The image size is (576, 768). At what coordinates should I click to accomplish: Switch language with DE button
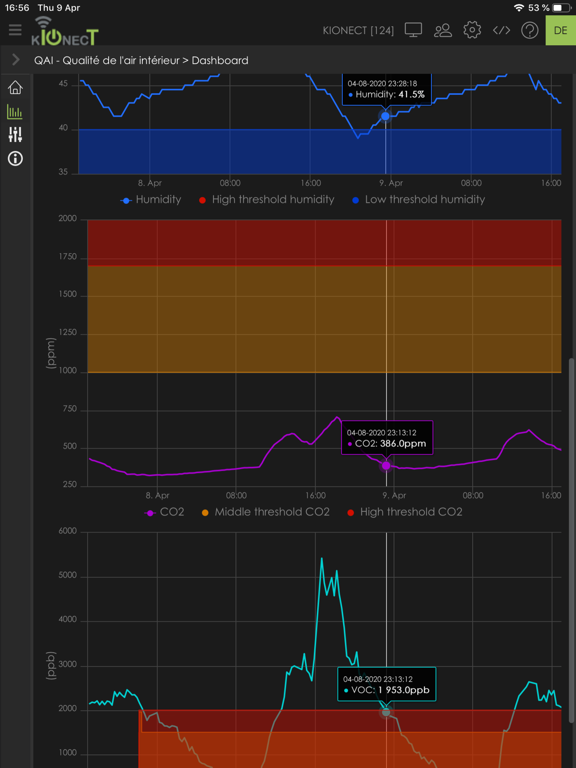(x=561, y=30)
